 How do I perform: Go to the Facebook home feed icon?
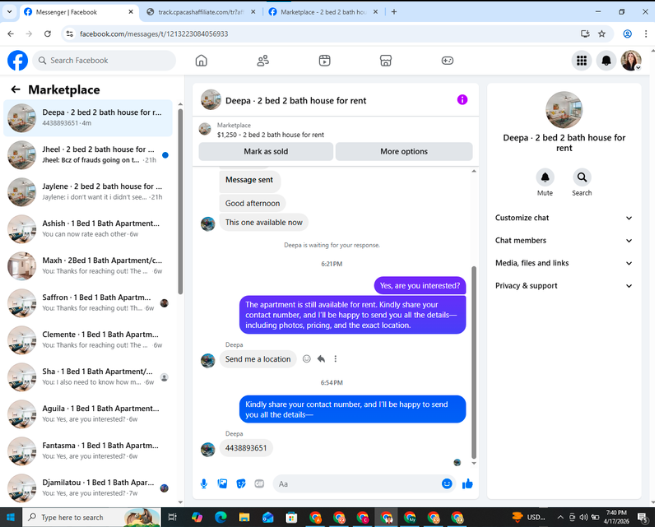point(201,61)
